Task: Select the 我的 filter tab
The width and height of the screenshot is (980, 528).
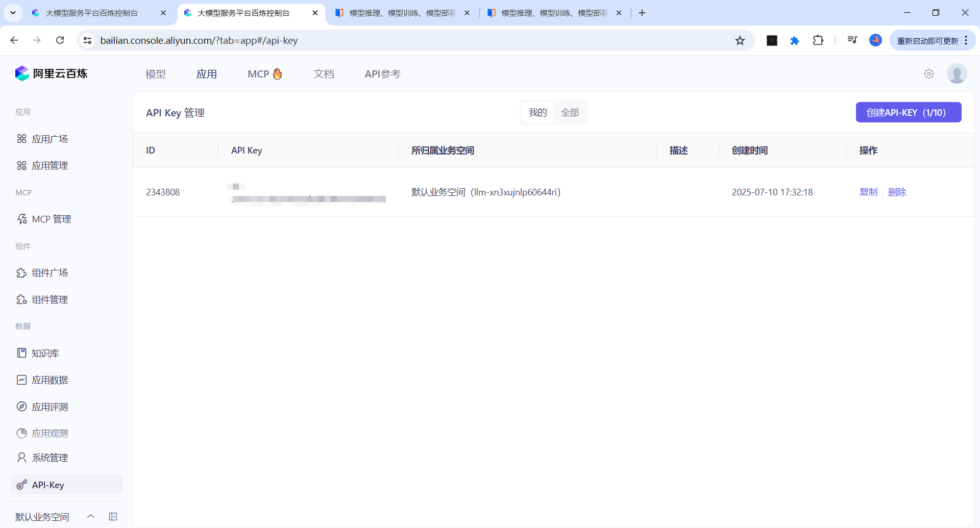Action: point(538,112)
